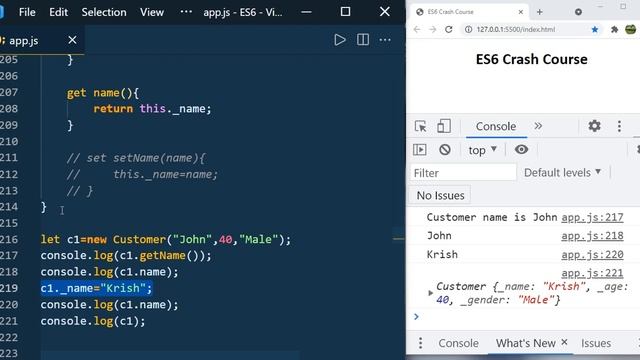
Task: Click the No Issues button
Action: pyautogui.click(x=440, y=196)
